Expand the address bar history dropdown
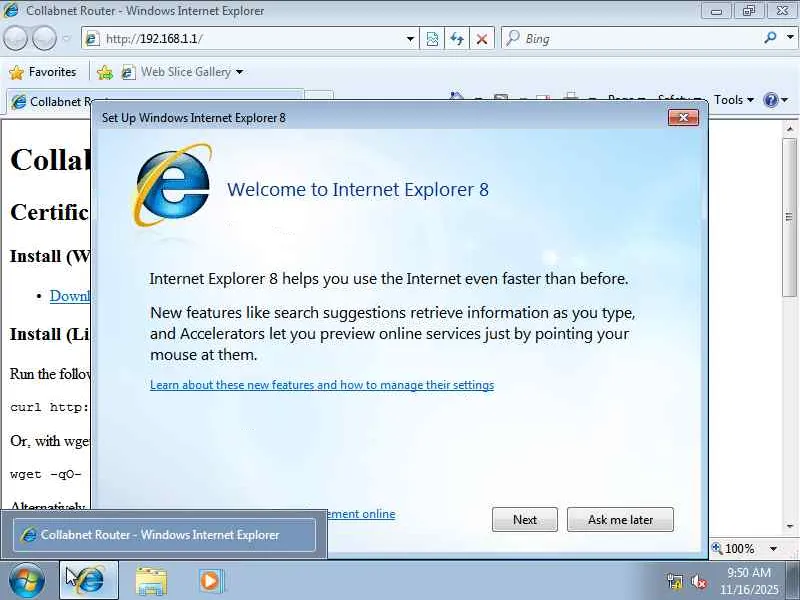 (x=410, y=39)
